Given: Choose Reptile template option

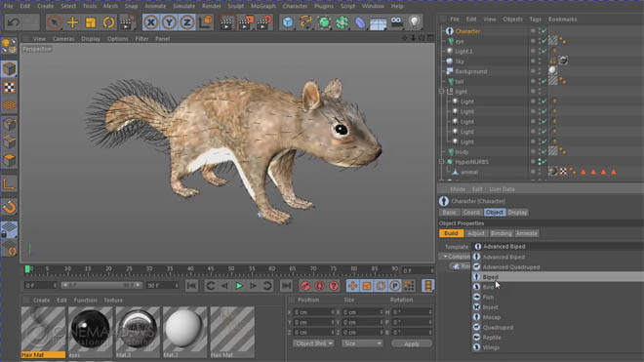Looking at the screenshot, I should point(558,338).
